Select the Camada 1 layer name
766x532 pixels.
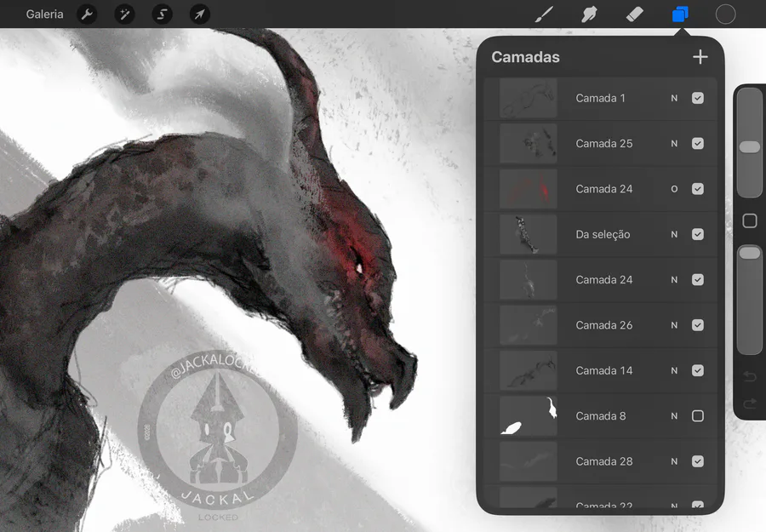[600, 98]
